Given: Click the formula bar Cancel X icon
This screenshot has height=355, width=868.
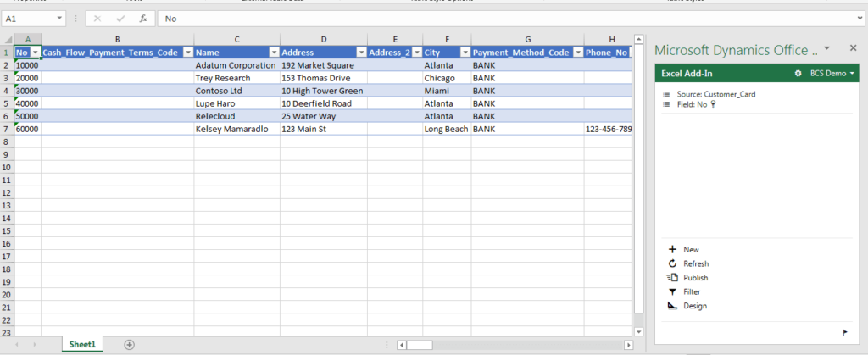Looking at the screenshot, I should (98, 18).
